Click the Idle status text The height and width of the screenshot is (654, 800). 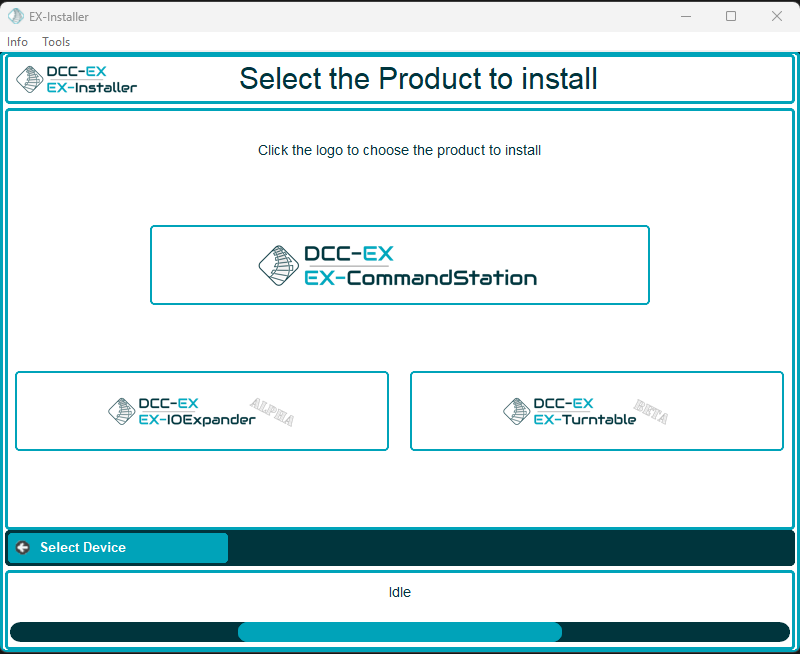[x=399, y=592]
